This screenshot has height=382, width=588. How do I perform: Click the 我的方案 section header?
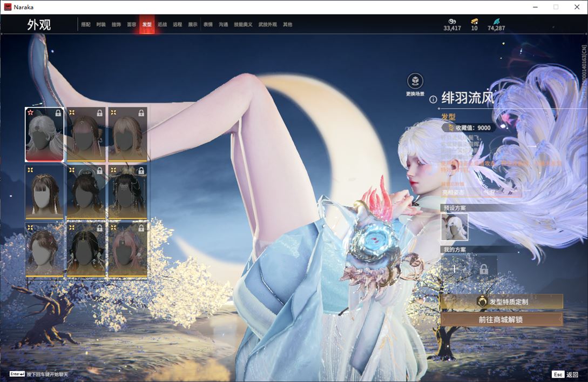455,250
